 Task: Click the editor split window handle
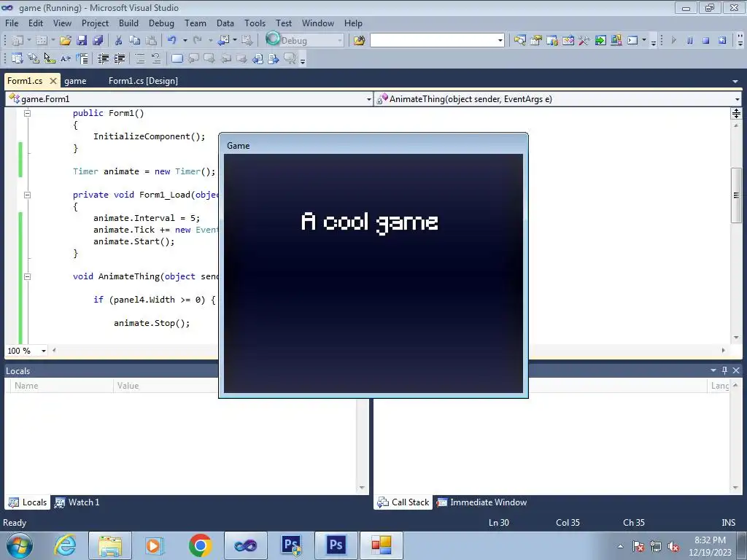coord(736,113)
